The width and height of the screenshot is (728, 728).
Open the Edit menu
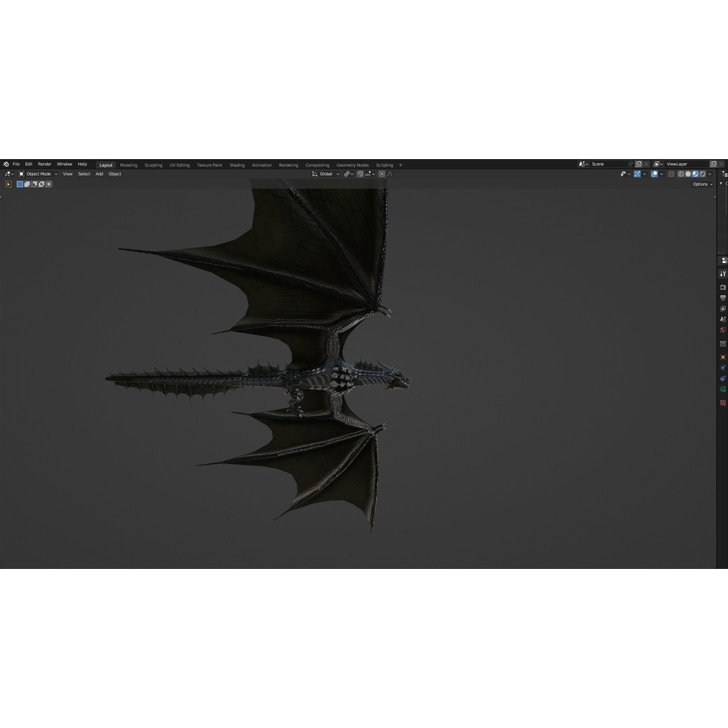pos(29,164)
